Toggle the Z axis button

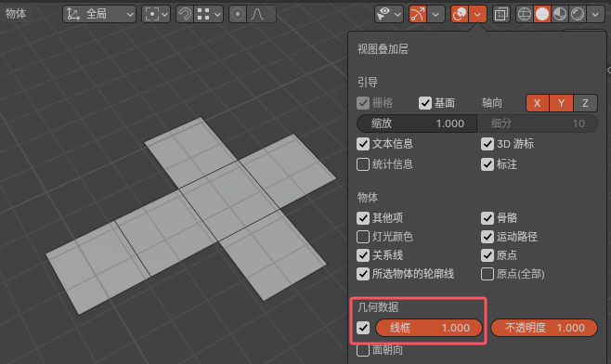click(x=585, y=103)
